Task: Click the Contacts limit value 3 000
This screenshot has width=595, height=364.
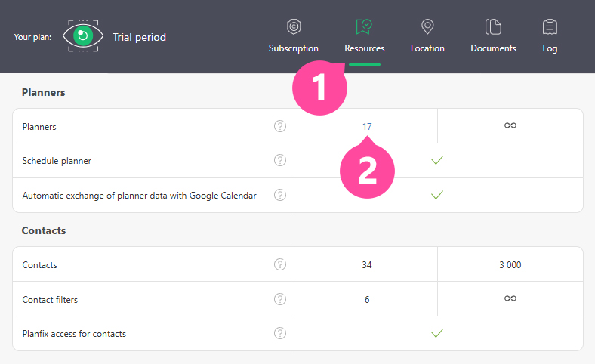Action: pos(510,264)
